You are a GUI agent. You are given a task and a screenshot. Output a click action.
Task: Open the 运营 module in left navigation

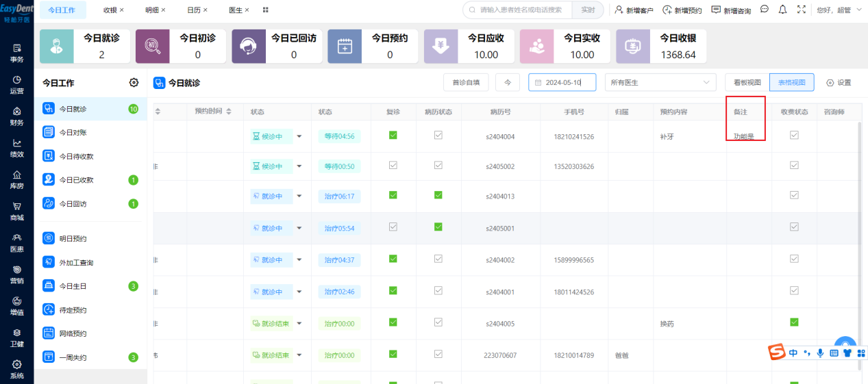16,84
